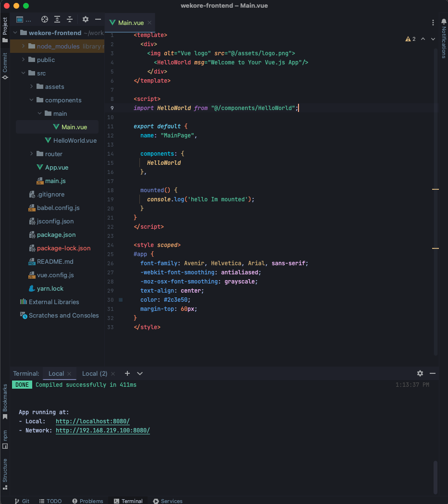
Task: Click the warnings indicator showing 2
Action: click(x=411, y=39)
